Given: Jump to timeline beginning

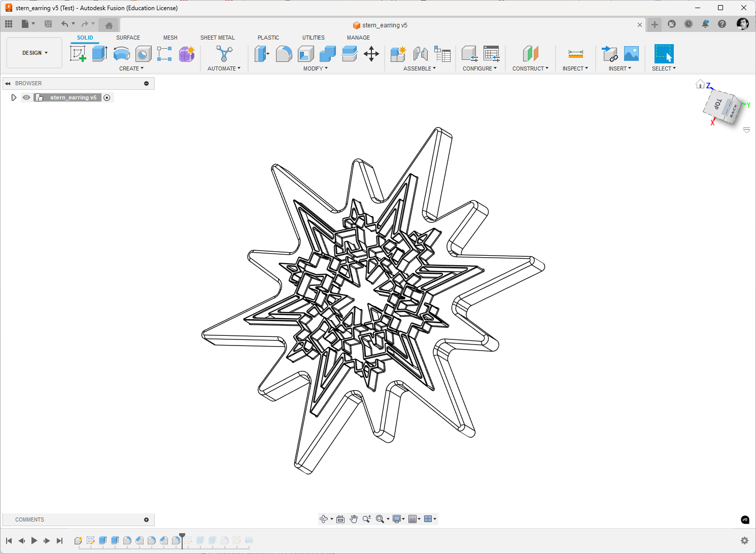Looking at the screenshot, I should click(9, 541).
